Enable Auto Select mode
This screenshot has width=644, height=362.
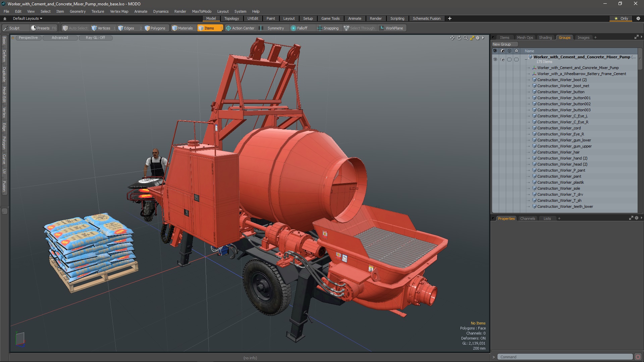click(75, 28)
